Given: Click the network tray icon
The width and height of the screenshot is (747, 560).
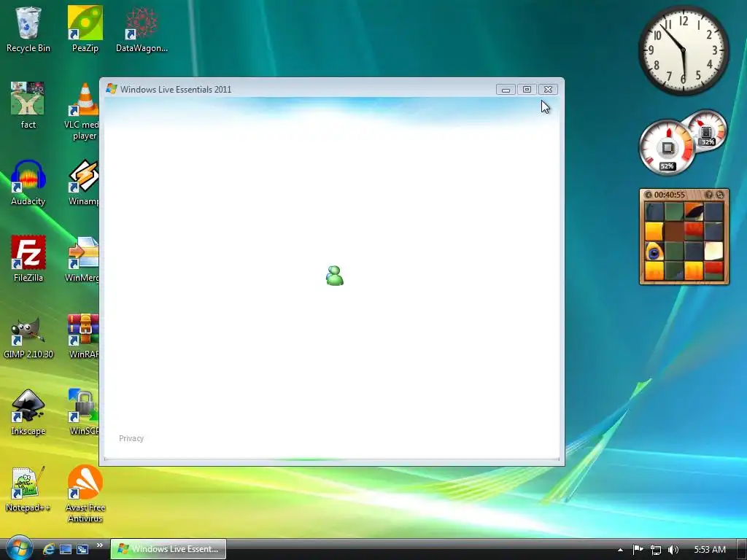Looking at the screenshot, I should point(656,550).
